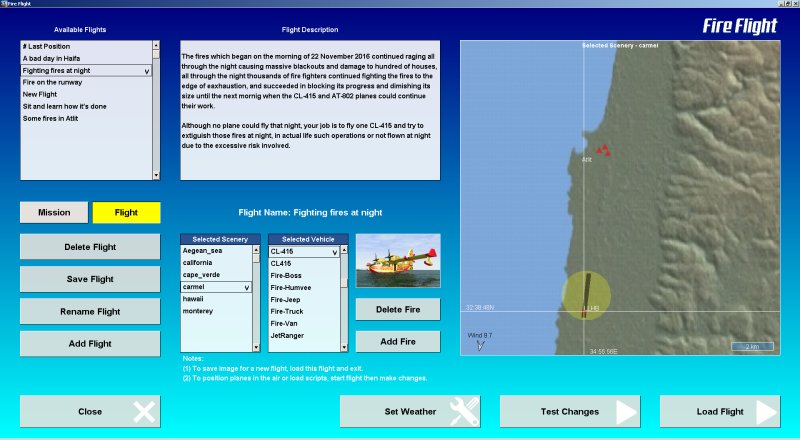The height and width of the screenshot is (440, 800).
Task: Click the yellow airfield circle on map
Action: pyautogui.click(x=586, y=296)
